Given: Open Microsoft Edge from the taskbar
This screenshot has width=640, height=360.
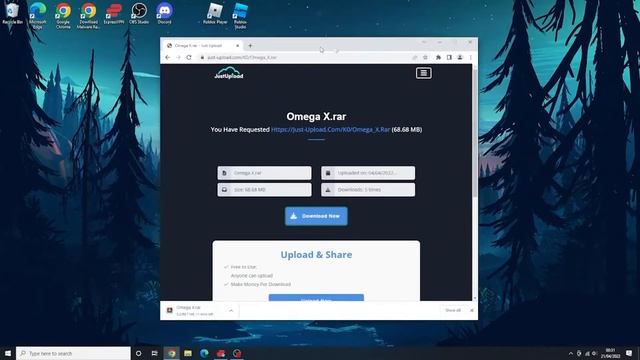Looking at the screenshot, I should [204, 353].
